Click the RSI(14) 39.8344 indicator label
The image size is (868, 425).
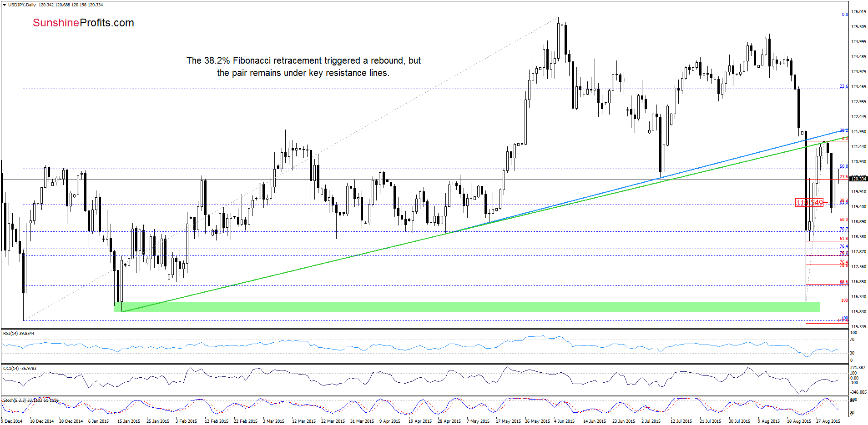pos(19,334)
